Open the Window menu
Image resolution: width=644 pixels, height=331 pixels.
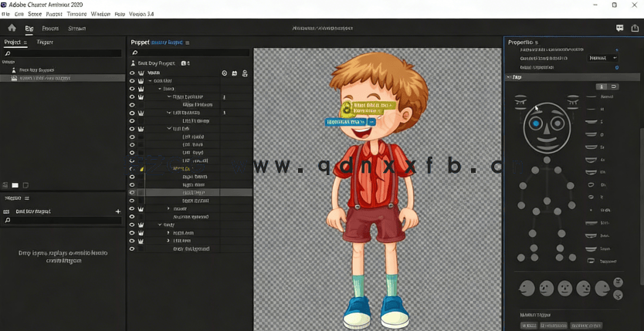pos(100,14)
